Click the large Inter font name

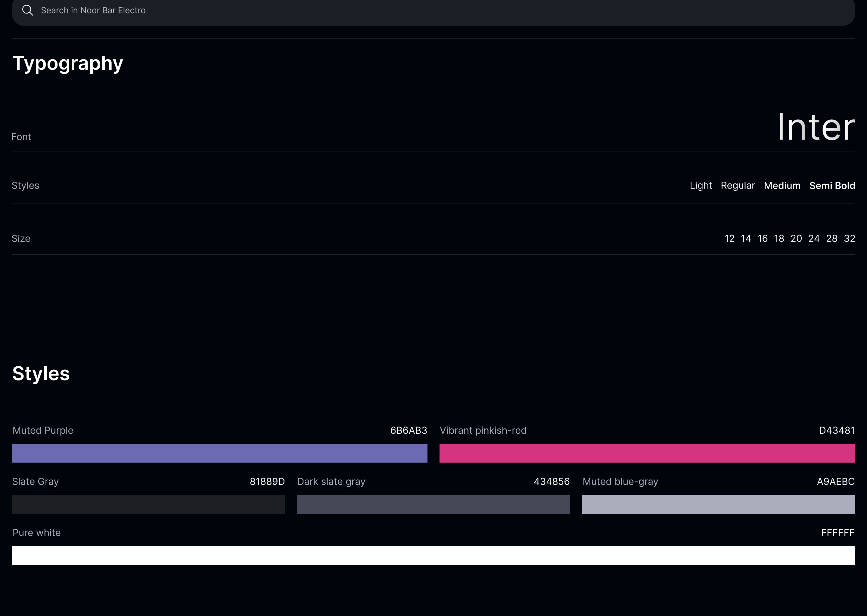coord(816,128)
